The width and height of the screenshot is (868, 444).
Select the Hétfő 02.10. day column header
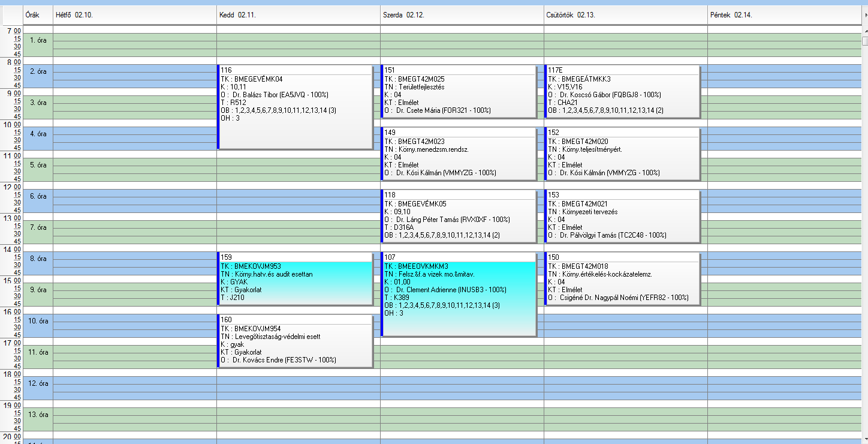(135, 15)
